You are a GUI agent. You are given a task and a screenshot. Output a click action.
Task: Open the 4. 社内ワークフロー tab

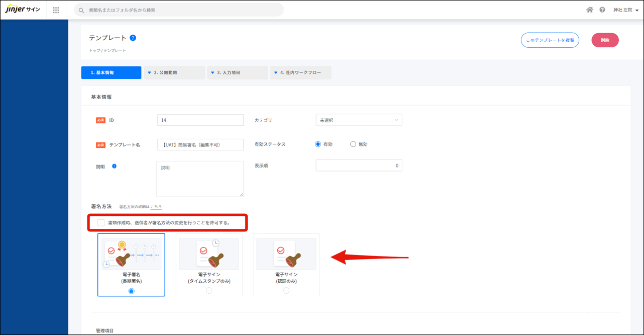(300, 73)
